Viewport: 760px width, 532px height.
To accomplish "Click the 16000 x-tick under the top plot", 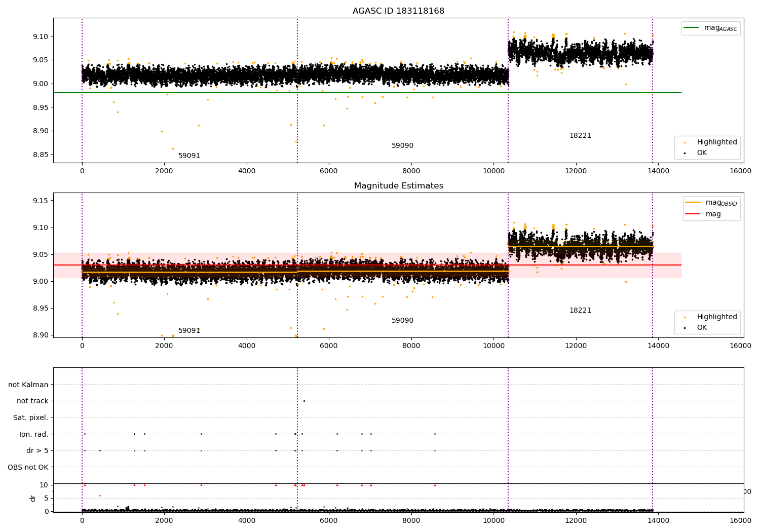I will point(740,171).
